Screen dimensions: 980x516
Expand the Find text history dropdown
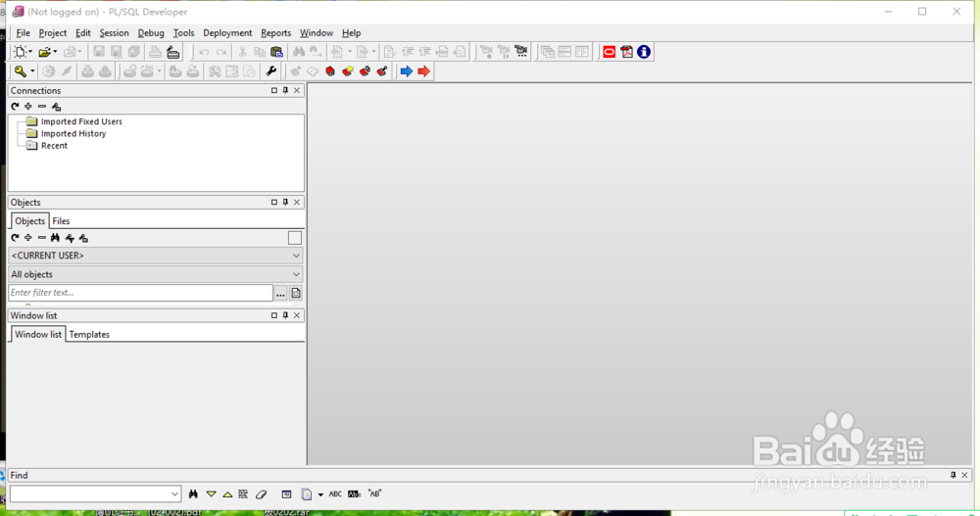(174, 494)
